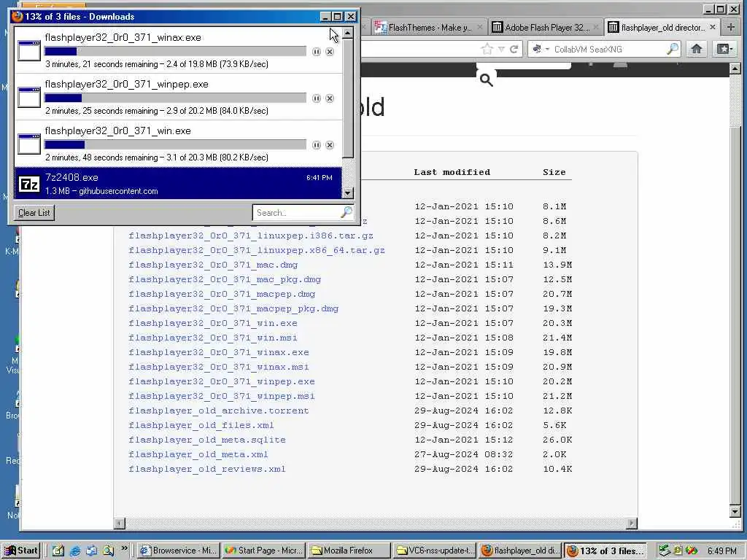
Task: Reload the page in Firefox
Action: click(x=514, y=49)
